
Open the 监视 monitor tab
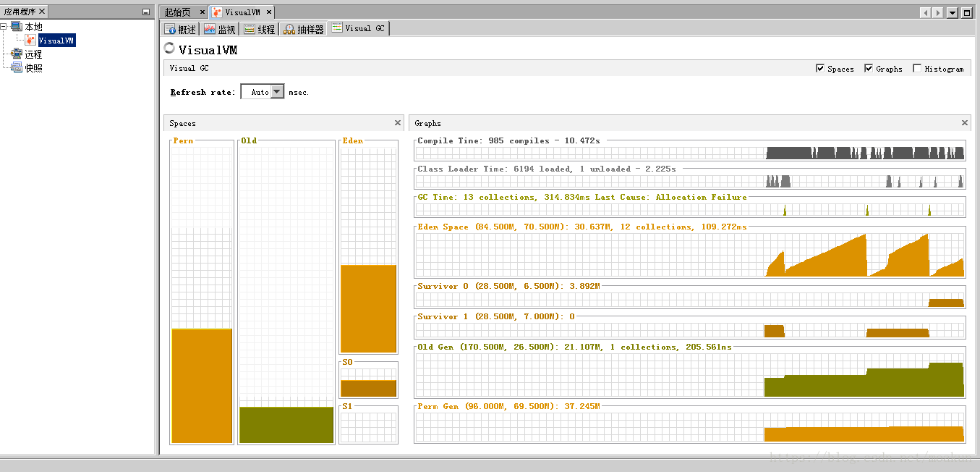pos(219,29)
